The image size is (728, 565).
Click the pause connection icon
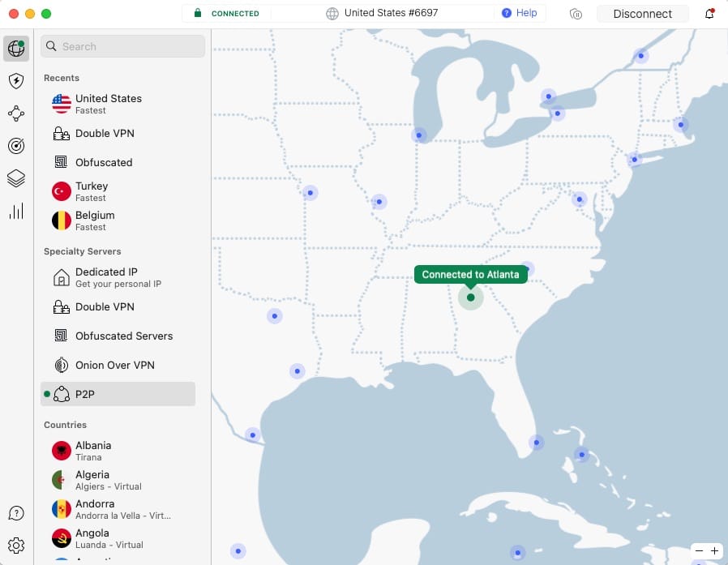[x=576, y=14]
